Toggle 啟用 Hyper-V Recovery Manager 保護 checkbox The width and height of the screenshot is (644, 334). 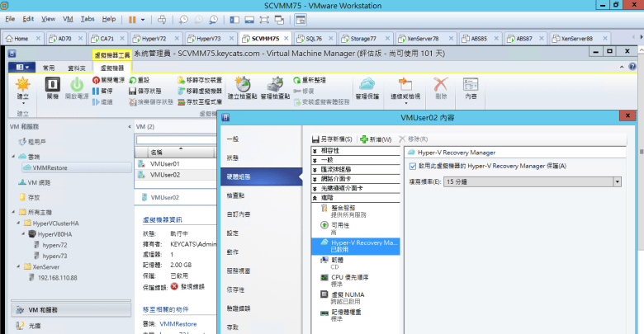pos(413,167)
